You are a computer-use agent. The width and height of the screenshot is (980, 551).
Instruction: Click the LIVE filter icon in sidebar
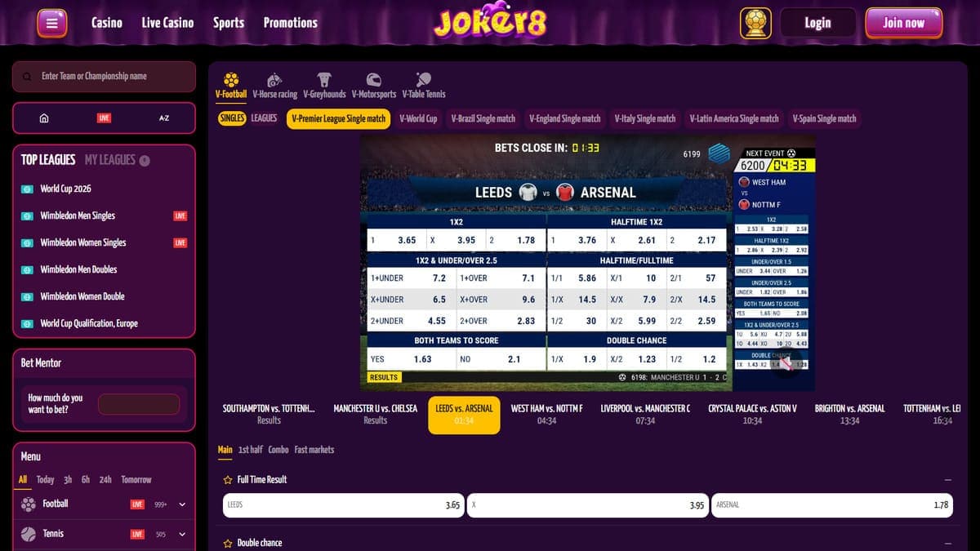[x=104, y=118]
